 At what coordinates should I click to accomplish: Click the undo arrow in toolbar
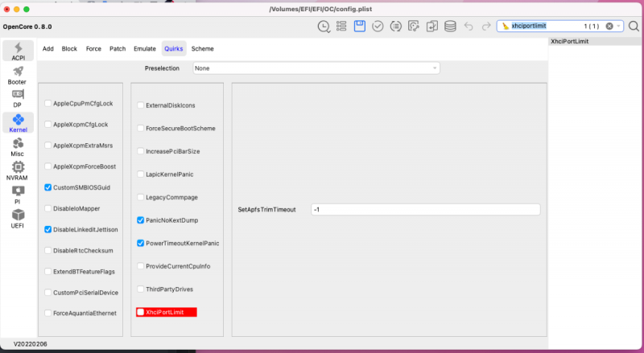469,27
